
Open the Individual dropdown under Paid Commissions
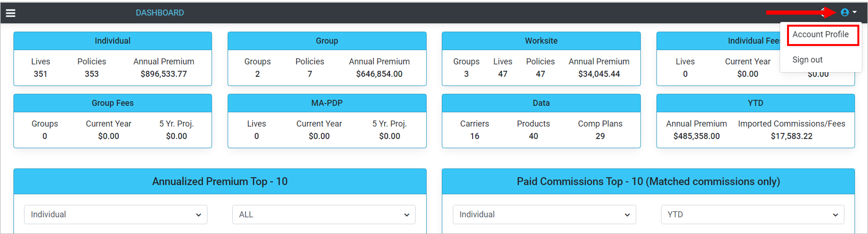(x=544, y=214)
